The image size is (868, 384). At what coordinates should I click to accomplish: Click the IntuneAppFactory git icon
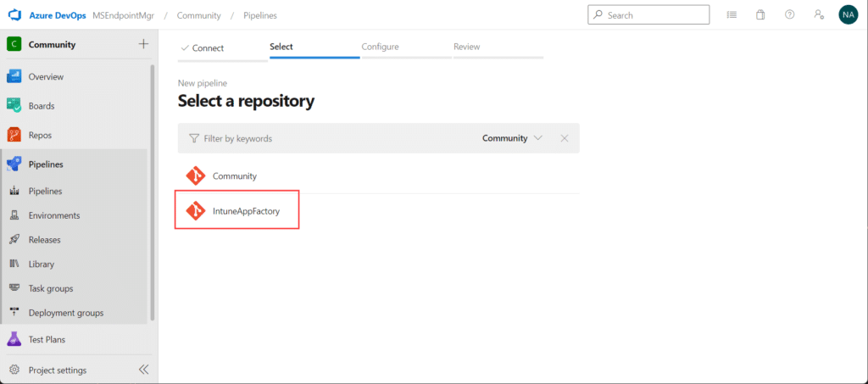tap(196, 210)
